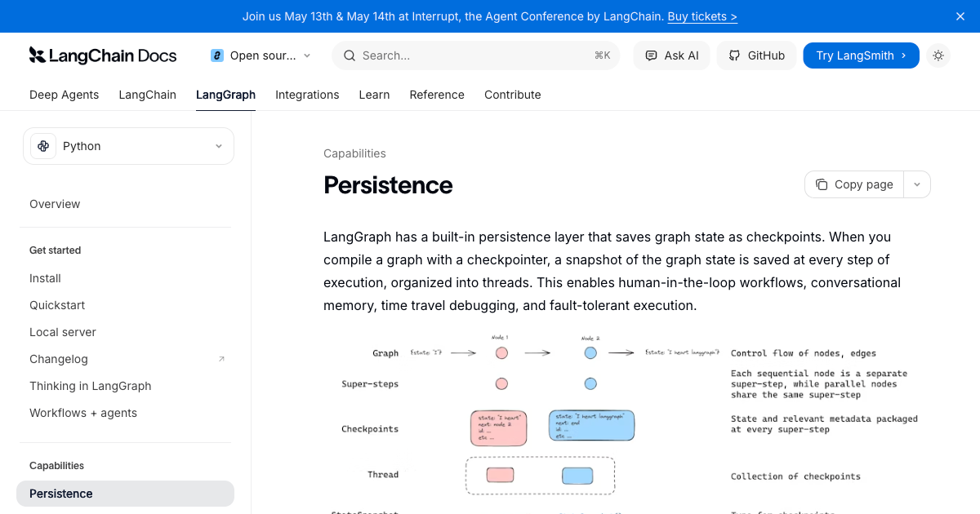The height and width of the screenshot is (514, 980).
Task: Click the Open source product icon
Action: (x=217, y=55)
